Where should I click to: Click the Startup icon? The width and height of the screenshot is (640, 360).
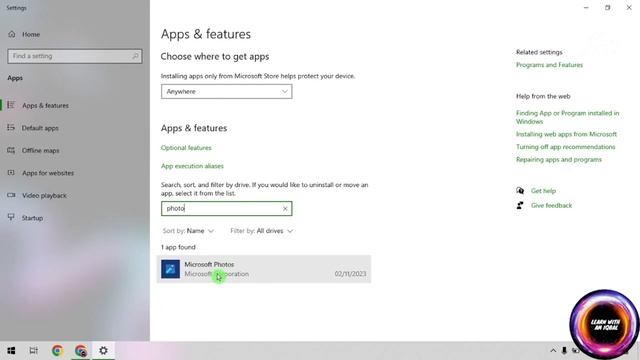point(11,217)
